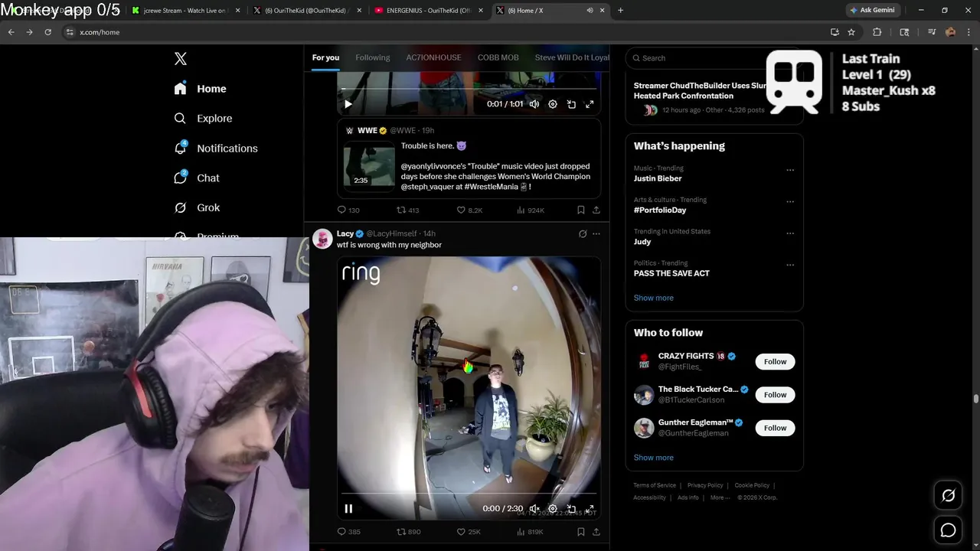
Task: Open more options for #PortfolioDay trend
Action: (790, 202)
